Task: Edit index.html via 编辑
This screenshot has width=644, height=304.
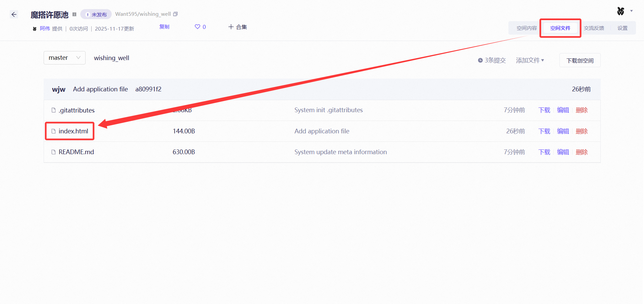Action: [x=563, y=131]
